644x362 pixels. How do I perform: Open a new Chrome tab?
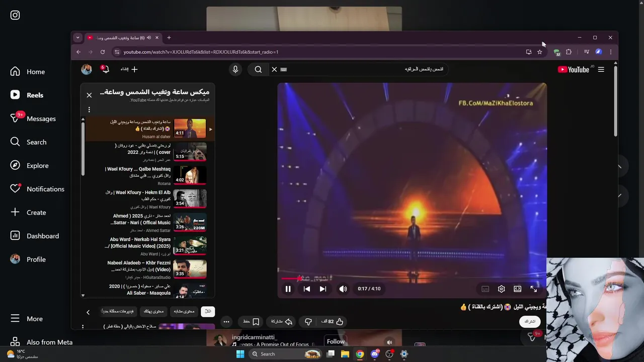[x=169, y=38]
